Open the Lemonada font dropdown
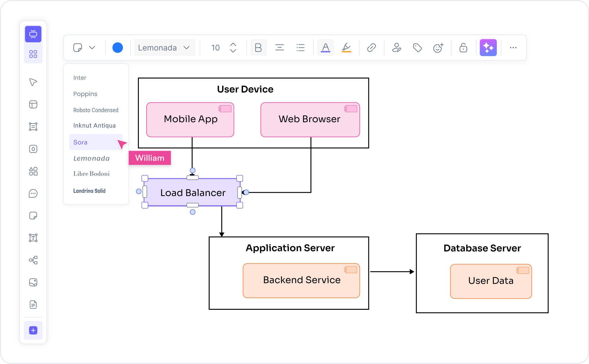The width and height of the screenshot is (589, 364). (x=164, y=47)
